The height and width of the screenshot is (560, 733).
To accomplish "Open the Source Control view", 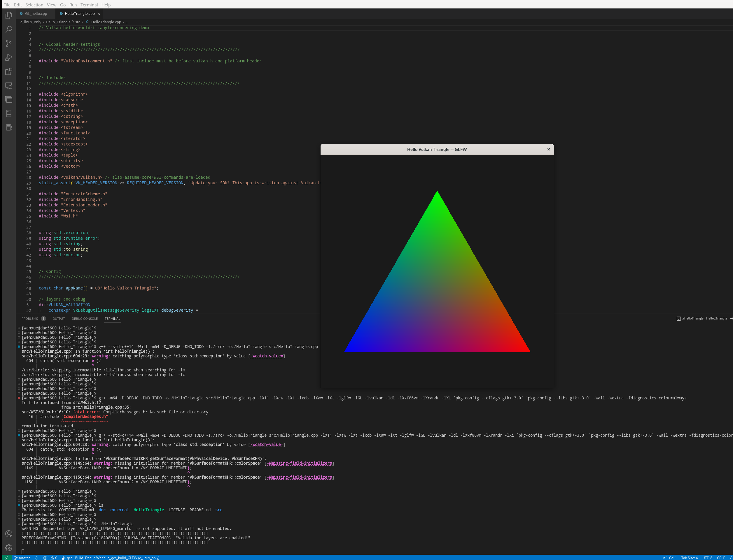I will click(x=9, y=43).
